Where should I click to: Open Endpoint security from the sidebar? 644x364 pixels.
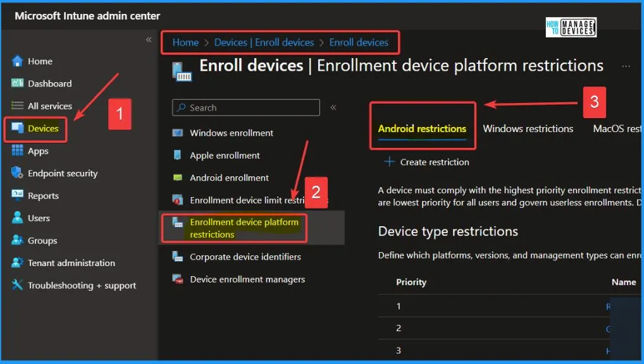tap(63, 173)
